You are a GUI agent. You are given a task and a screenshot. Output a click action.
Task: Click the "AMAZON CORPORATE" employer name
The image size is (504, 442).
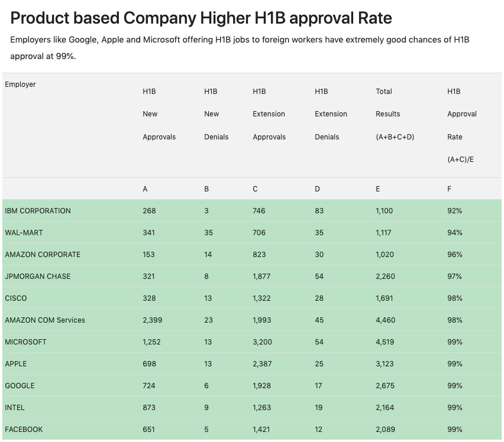point(43,255)
